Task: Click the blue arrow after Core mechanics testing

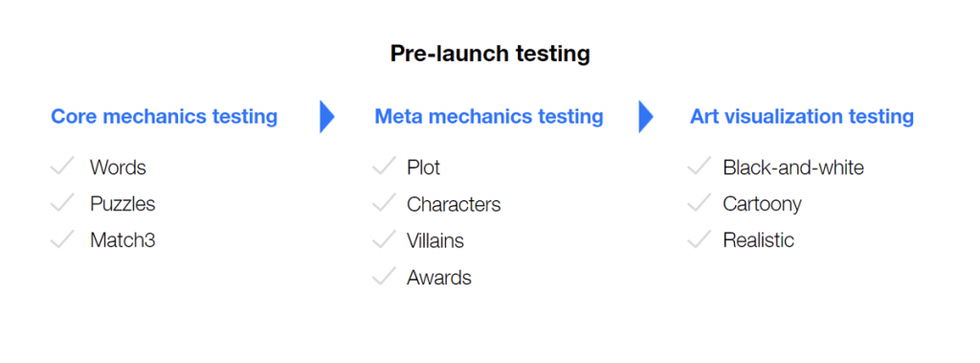Action: coord(327,117)
